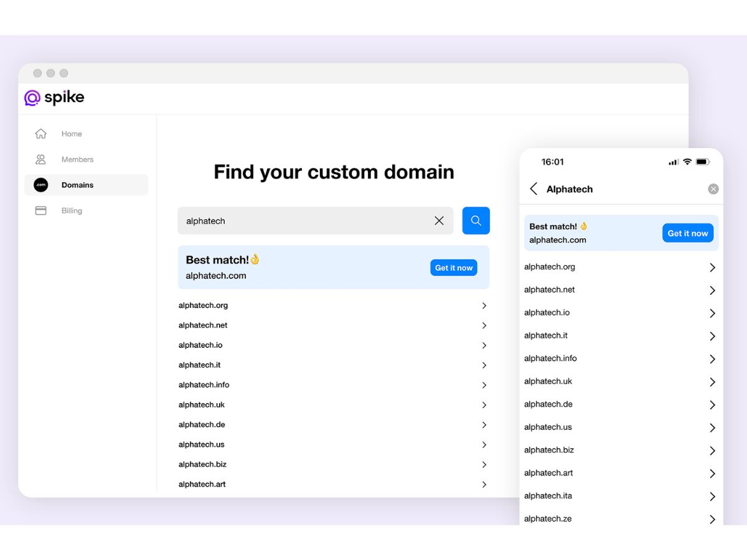Image resolution: width=747 pixels, height=560 pixels.
Task: Tap chevron beside alphatech.de on mobile
Action: 713,405
